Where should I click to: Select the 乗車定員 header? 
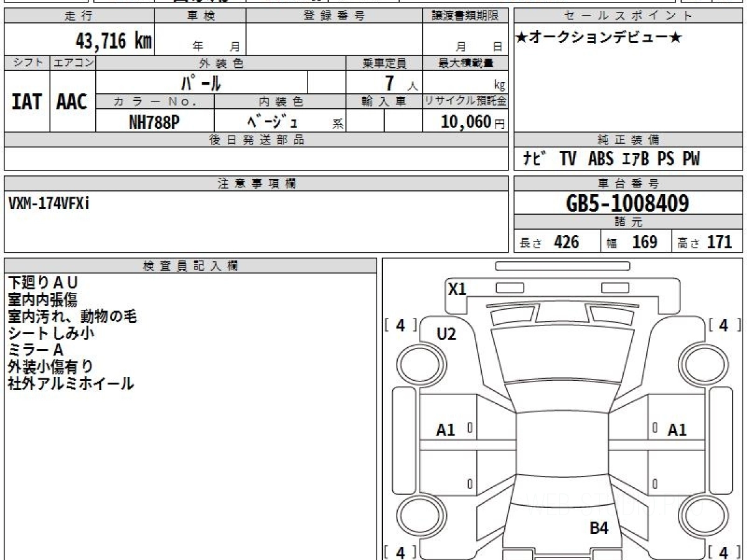pos(384,63)
